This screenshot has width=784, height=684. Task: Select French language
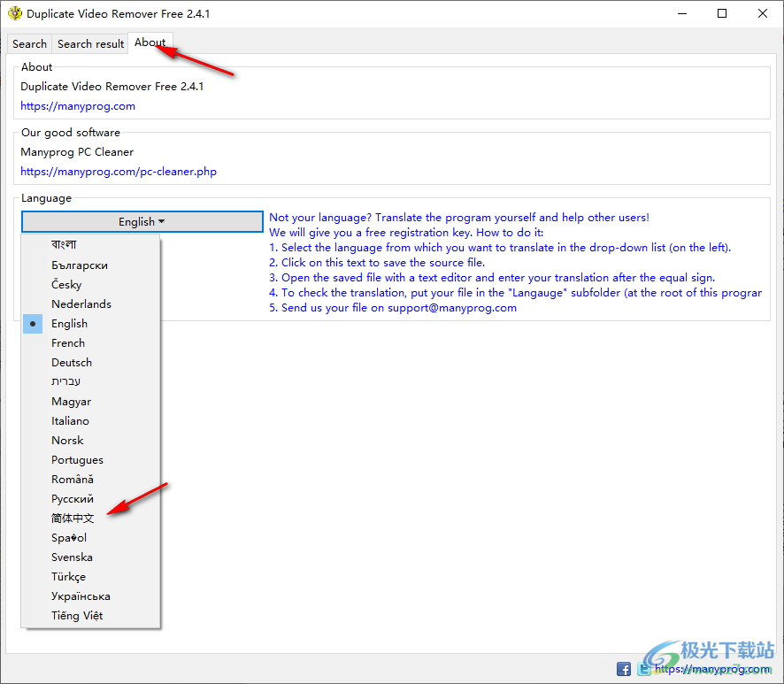click(x=91, y=343)
